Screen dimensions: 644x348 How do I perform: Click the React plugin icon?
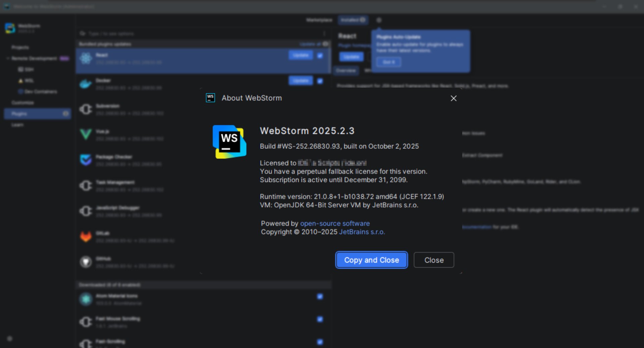(x=86, y=58)
